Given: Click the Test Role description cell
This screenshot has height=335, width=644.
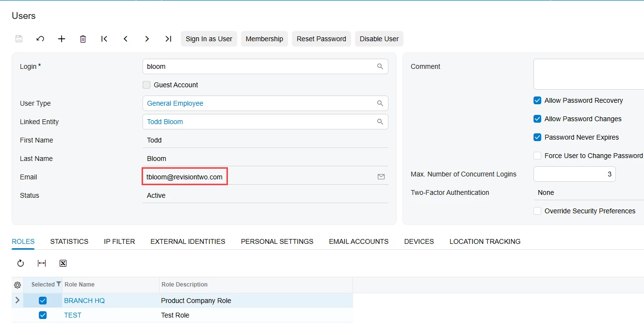Looking at the screenshot, I should [256, 315].
